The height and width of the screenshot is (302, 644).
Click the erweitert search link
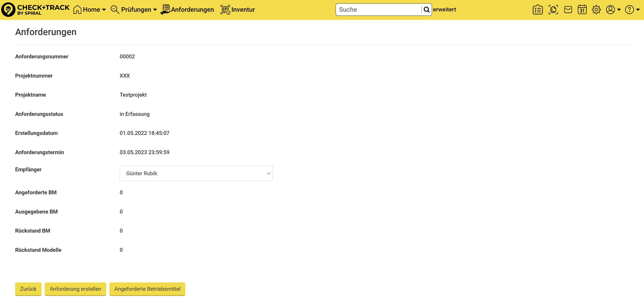(x=444, y=10)
